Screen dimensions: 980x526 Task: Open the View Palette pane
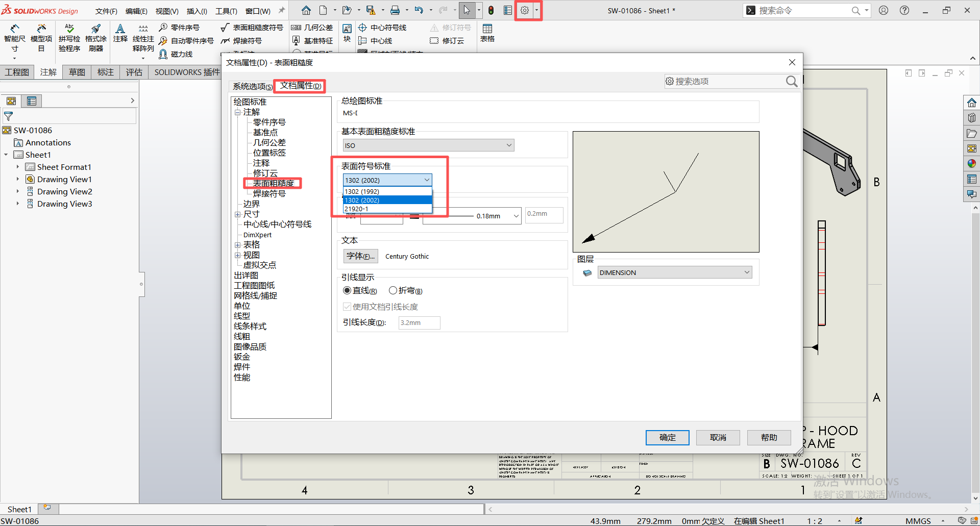[972, 148]
